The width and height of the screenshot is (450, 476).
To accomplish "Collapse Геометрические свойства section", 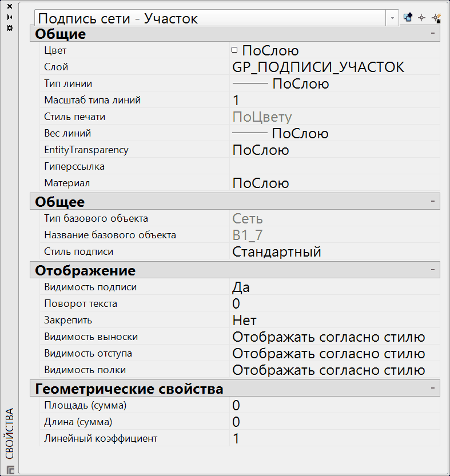I will tap(433, 388).
